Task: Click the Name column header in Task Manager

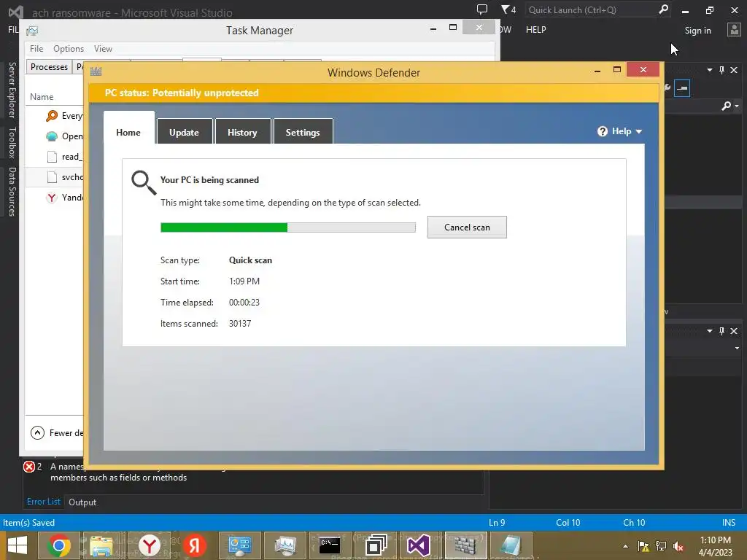Action: (42, 97)
